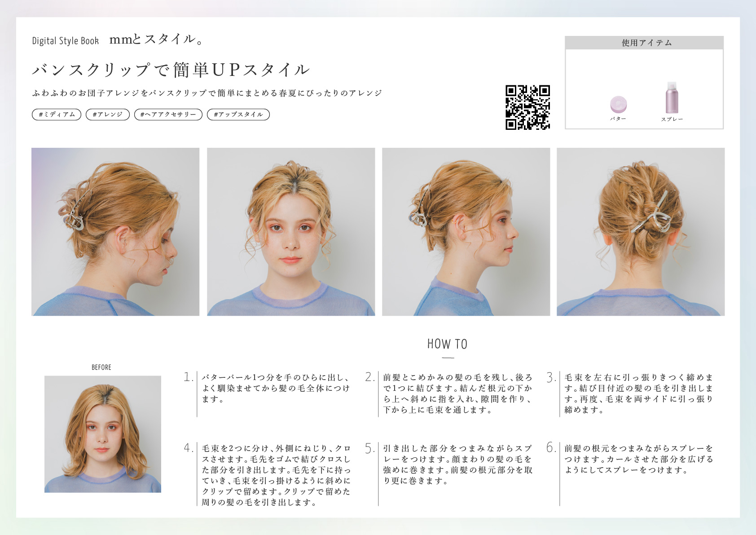Click the spray bottle product icon
The height and width of the screenshot is (535, 756).
pos(672,98)
